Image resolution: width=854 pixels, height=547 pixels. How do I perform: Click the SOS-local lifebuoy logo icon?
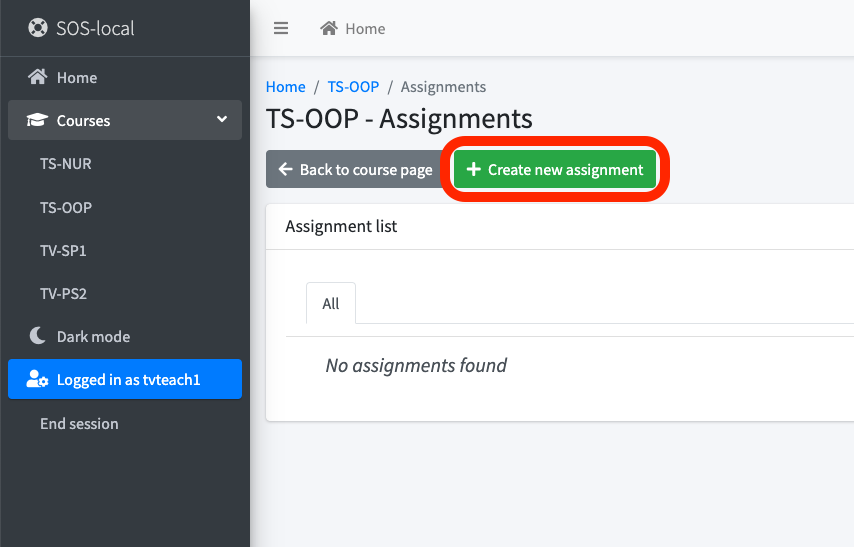[x=38, y=28]
